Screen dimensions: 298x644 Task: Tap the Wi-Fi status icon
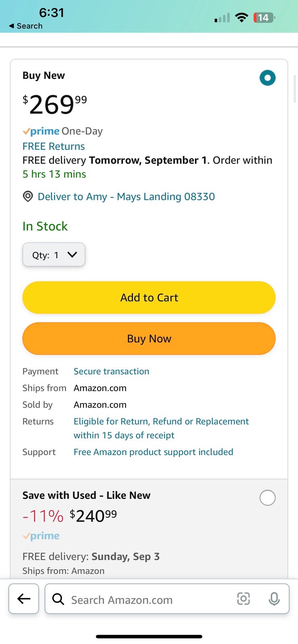point(242,17)
